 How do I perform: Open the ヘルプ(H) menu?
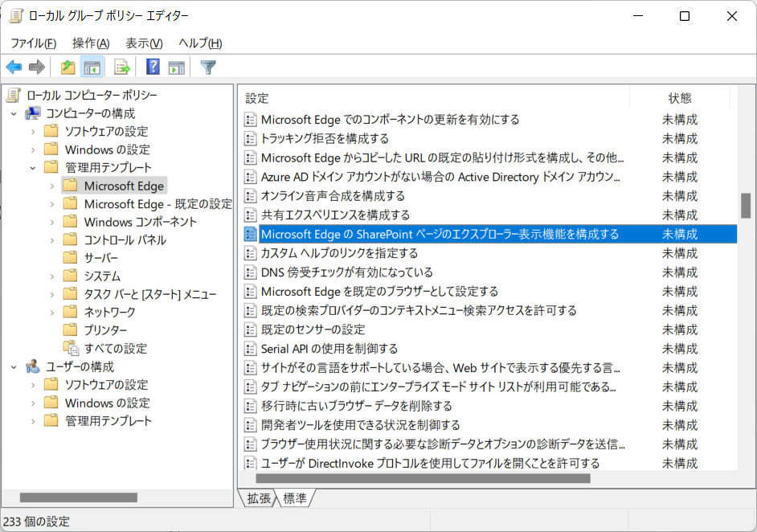pos(200,43)
